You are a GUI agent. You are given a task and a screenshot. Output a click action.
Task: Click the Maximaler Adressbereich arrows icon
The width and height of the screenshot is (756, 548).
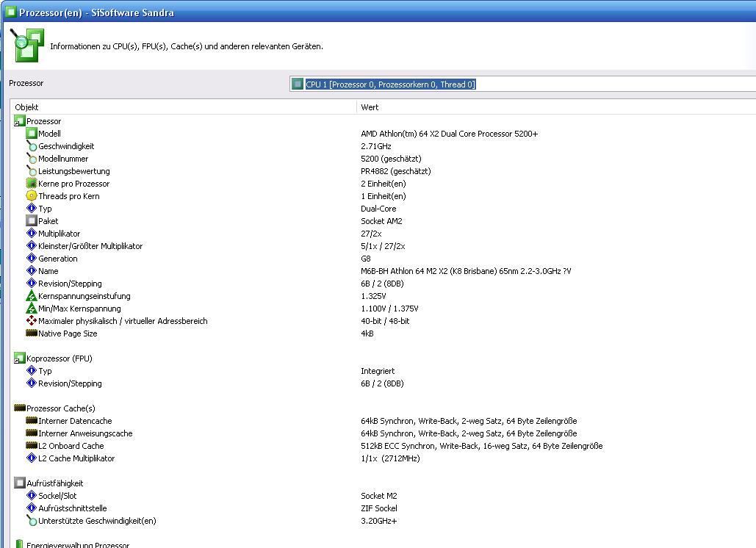coord(32,320)
